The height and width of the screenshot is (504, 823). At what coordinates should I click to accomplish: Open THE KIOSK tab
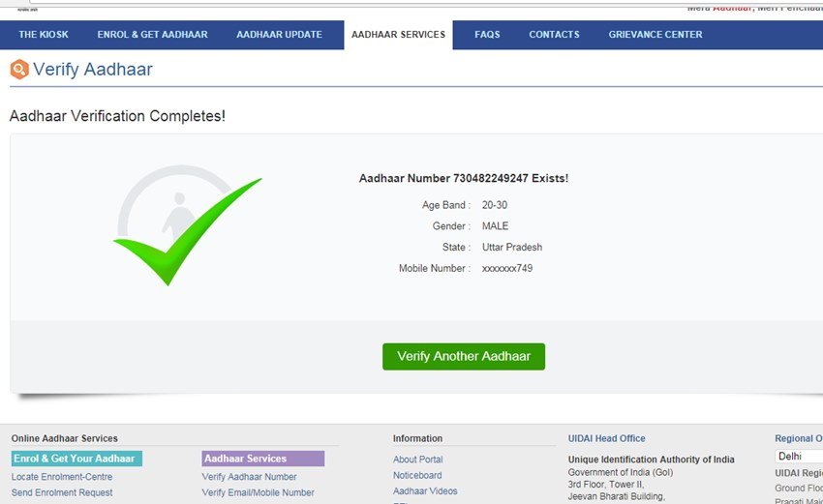pos(44,35)
